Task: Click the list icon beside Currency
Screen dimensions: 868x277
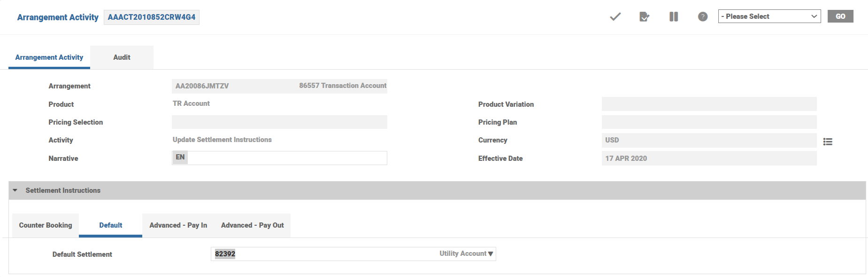Action: [x=828, y=142]
